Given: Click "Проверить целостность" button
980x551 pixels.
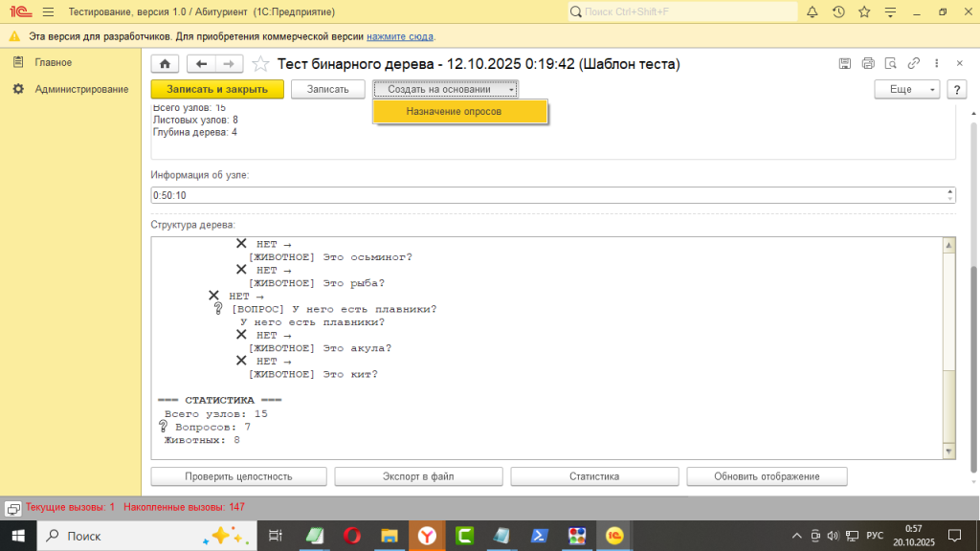Looking at the screenshot, I should [238, 476].
